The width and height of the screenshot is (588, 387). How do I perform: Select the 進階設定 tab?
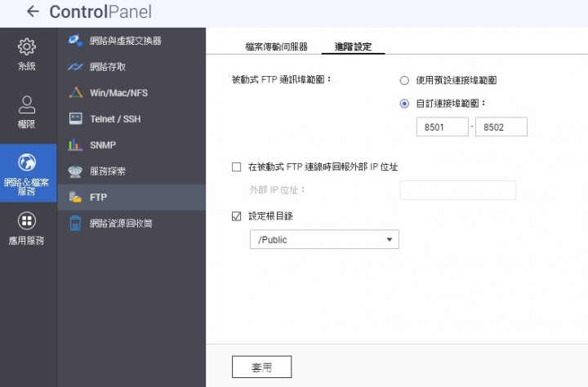pos(354,47)
